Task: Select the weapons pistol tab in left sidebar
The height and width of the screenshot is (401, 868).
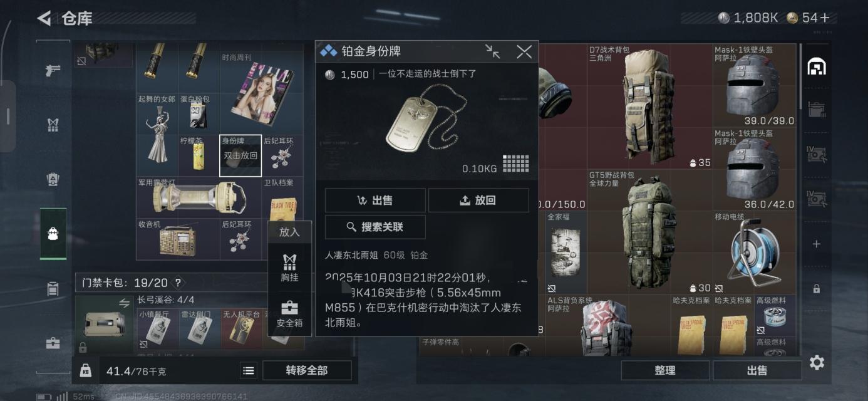Action: (x=53, y=70)
